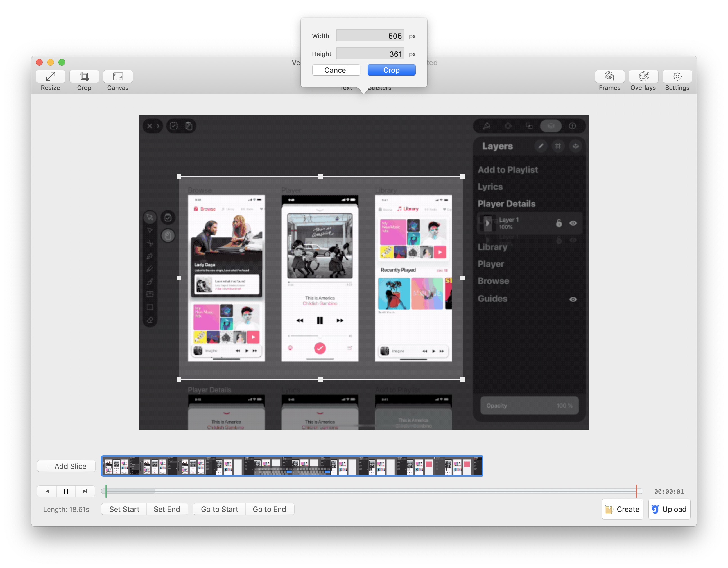
Task: Grab the bottom-right crop handle
Action: click(x=463, y=379)
